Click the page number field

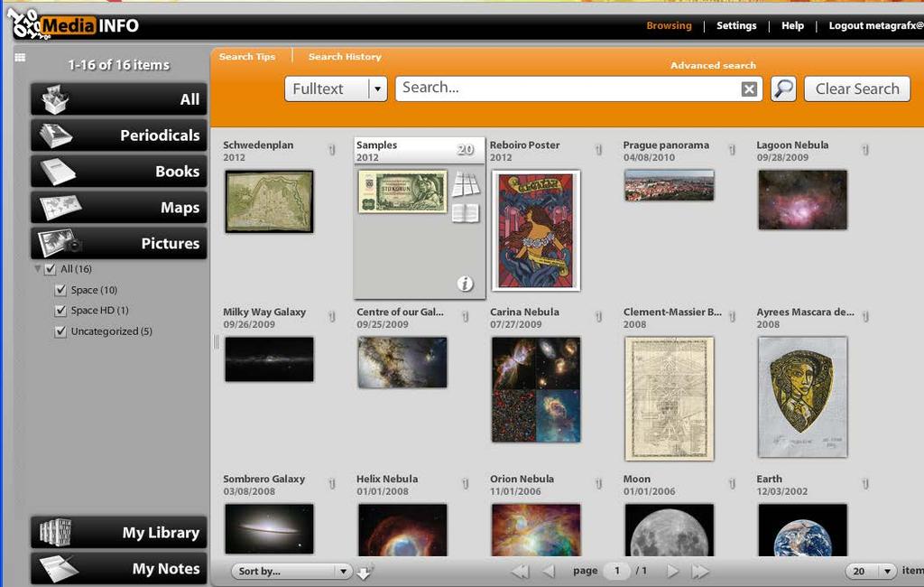617,571
